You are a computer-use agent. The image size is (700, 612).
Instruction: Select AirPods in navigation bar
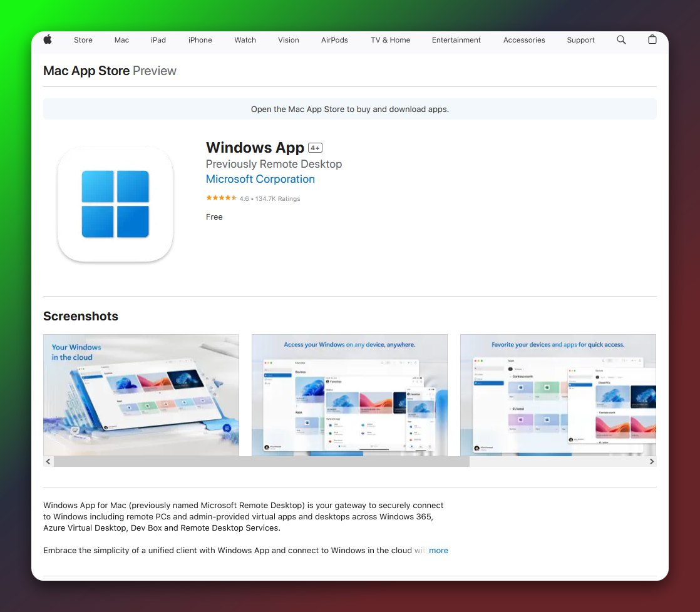click(334, 40)
